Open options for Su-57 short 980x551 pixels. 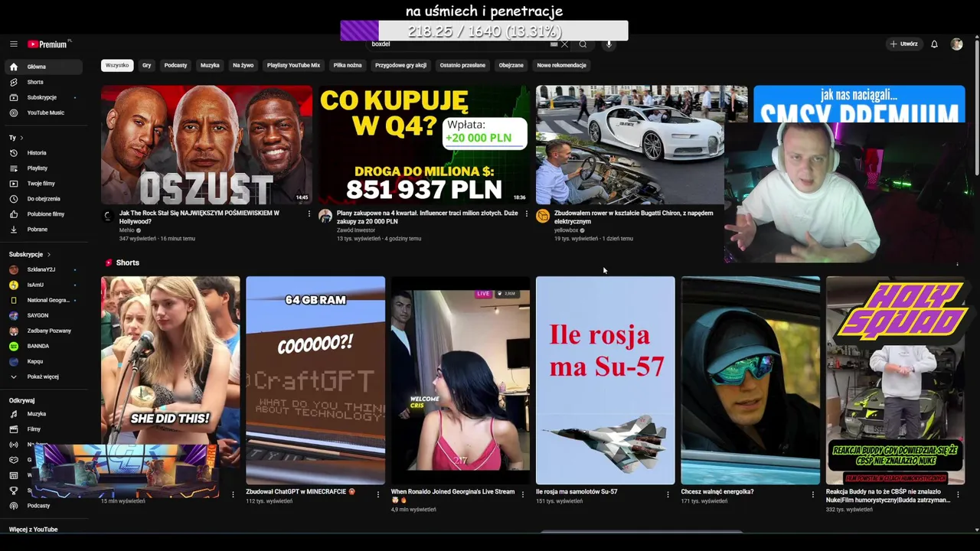pyautogui.click(x=668, y=494)
